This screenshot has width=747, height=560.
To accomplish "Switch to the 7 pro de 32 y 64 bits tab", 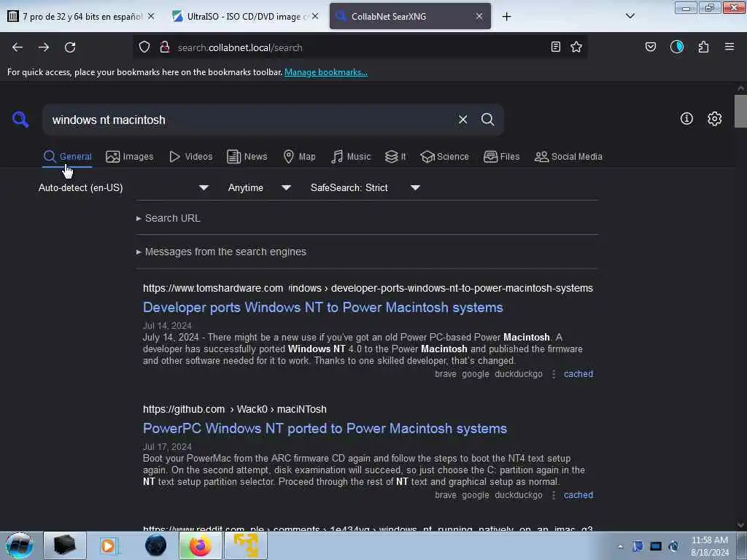I will [x=81, y=16].
